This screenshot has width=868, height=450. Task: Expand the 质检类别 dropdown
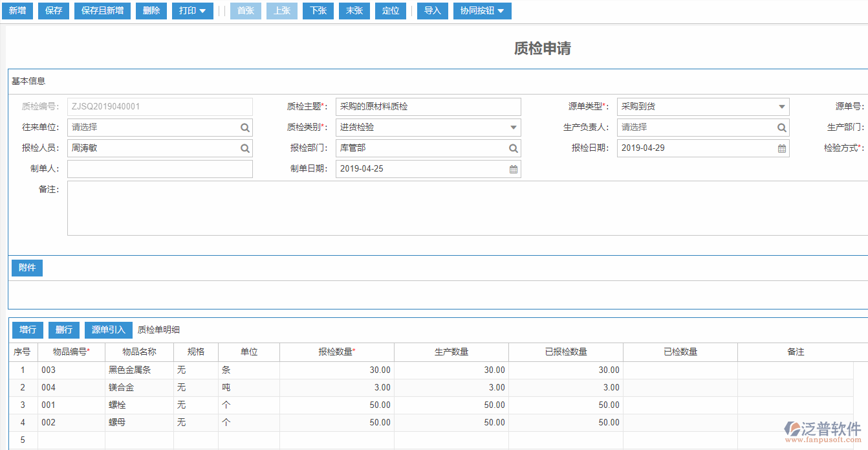click(x=513, y=128)
